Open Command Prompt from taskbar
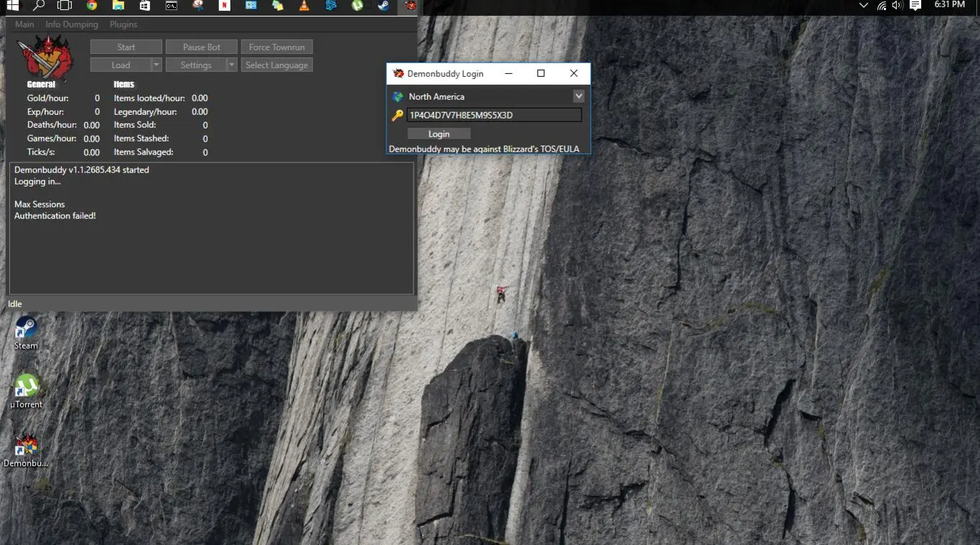The height and width of the screenshot is (545, 980). pos(171,6)
